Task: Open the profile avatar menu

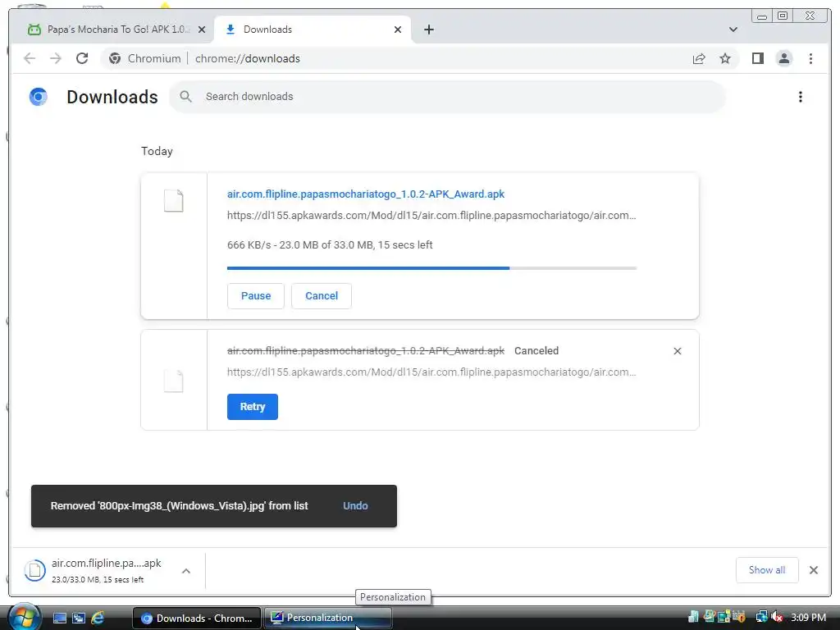Action: point(783,58)
